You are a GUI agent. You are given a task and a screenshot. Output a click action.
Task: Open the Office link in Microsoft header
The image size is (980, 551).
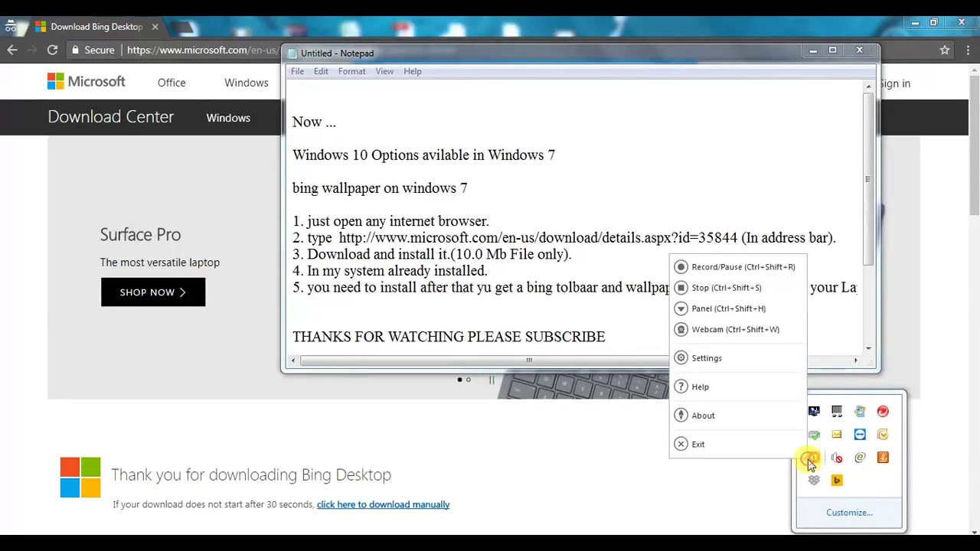(171, 83)
